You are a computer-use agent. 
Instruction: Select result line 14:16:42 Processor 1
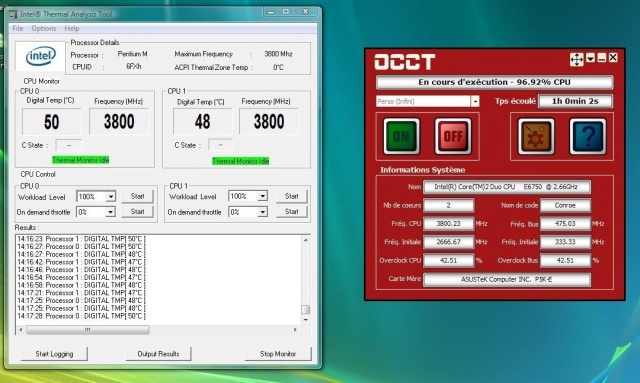81,262
